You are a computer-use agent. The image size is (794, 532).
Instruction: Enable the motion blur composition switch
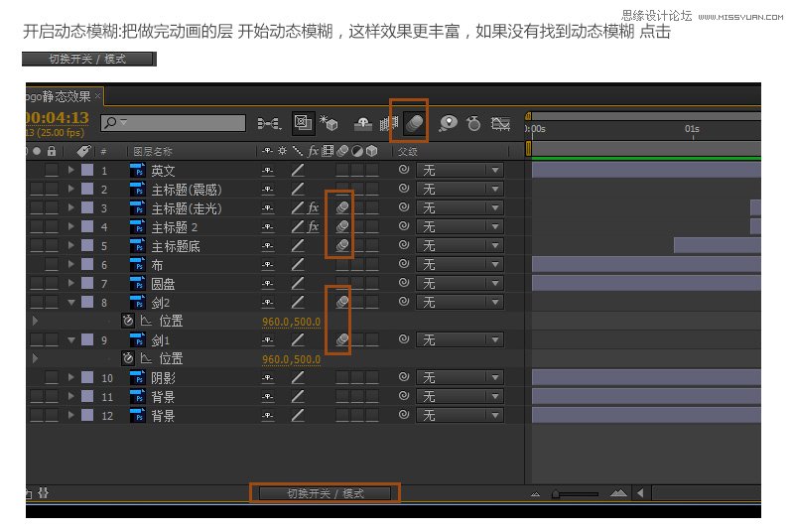(x=414, y=123)
